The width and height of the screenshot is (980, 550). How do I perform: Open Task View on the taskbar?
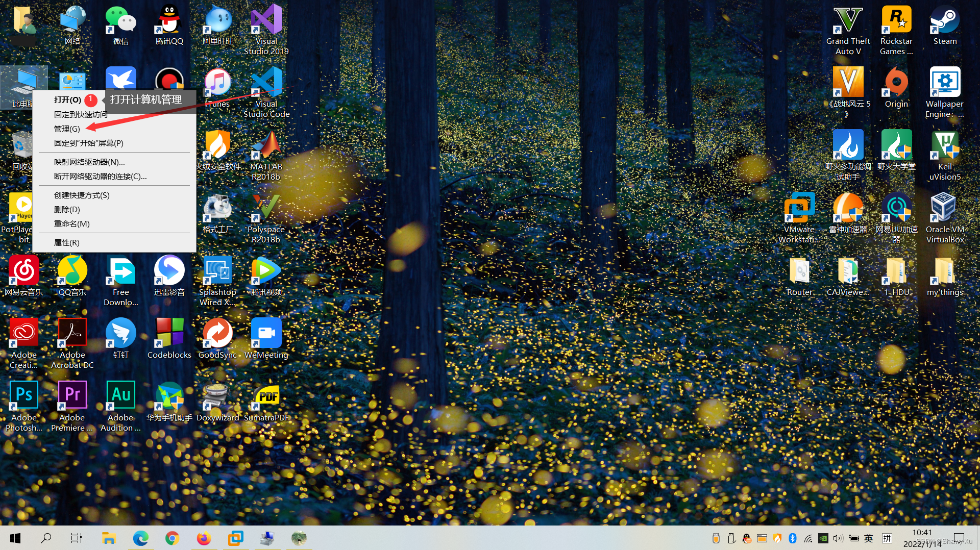77,538
